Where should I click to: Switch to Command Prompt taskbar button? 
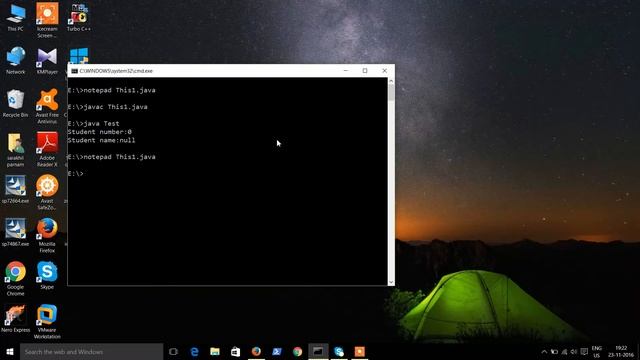318,351
